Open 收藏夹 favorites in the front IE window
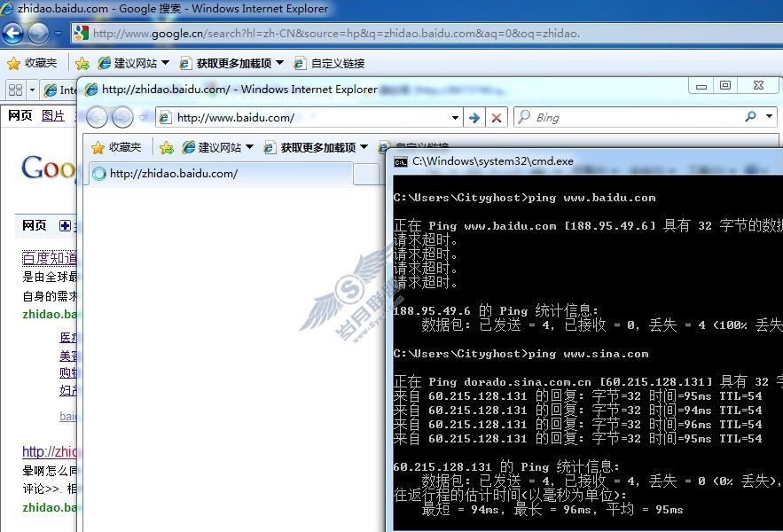Viewport: 783px width, 532px height. pos(116,147)
